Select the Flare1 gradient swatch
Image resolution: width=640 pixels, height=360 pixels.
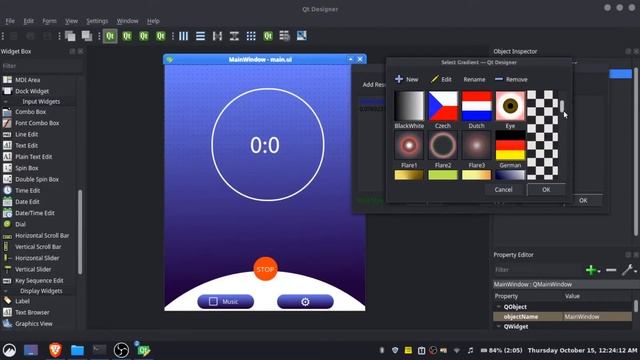click(x=409, y=145)
